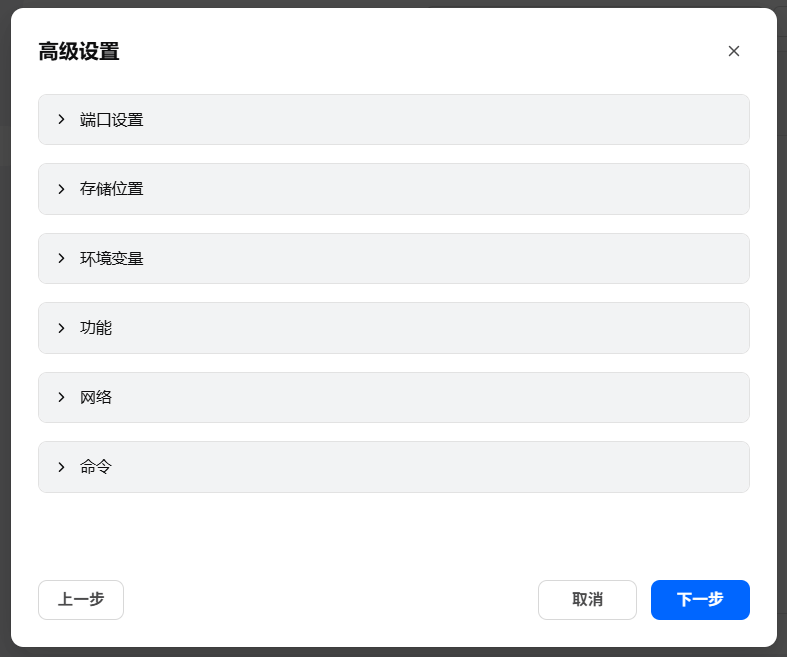Click the chevron icon beside 端口设置
787x657 pixels.
(61, 120)
